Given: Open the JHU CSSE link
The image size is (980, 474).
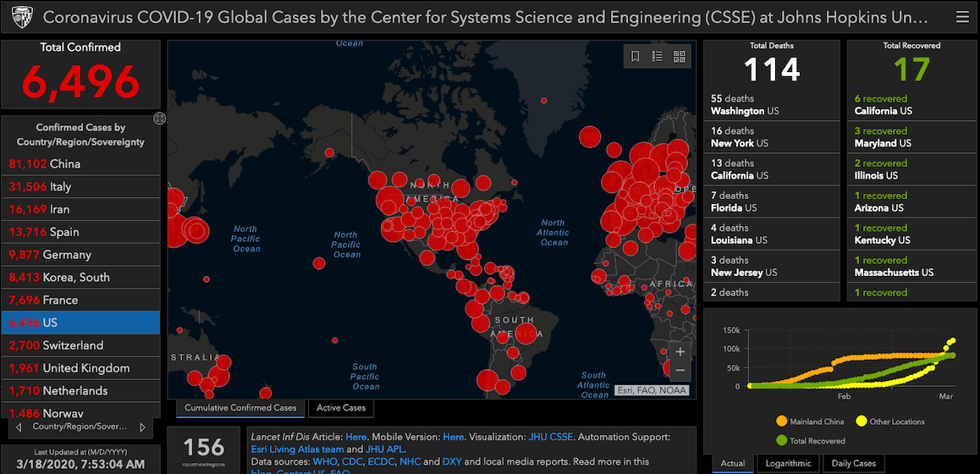Looking at the screenshot, I should point(551,437).
